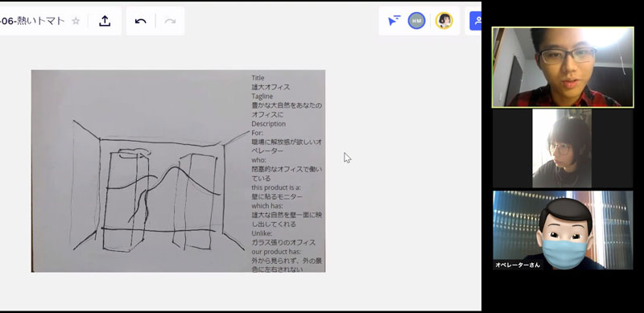644x313 pixels.
Task: Click the redo arrow icon
Action: tap(170, 22)
